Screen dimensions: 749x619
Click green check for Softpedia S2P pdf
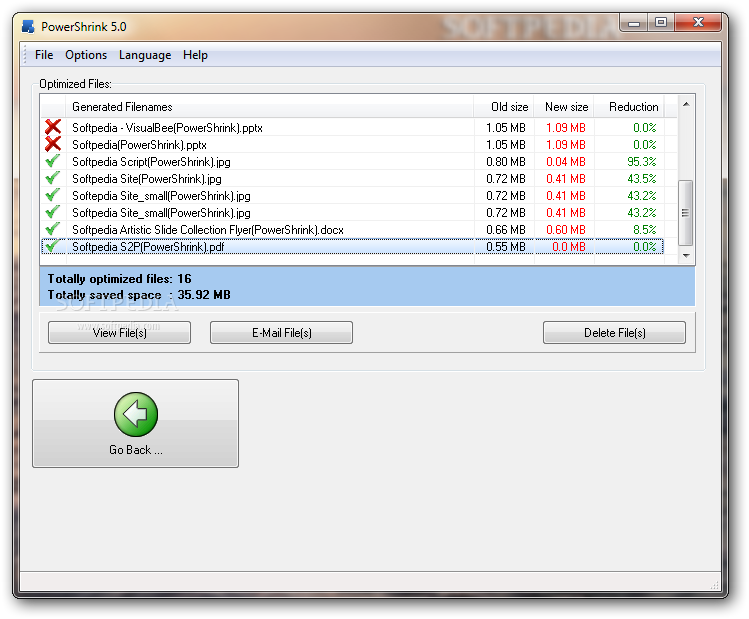point(51,246)
